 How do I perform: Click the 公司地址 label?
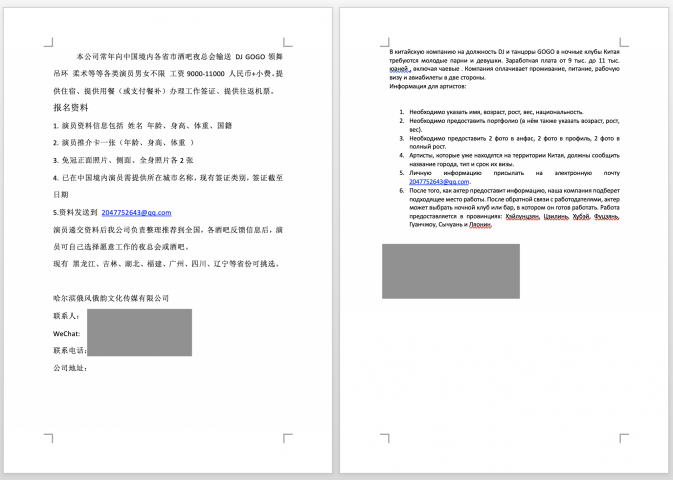click(x=70, y=368)
